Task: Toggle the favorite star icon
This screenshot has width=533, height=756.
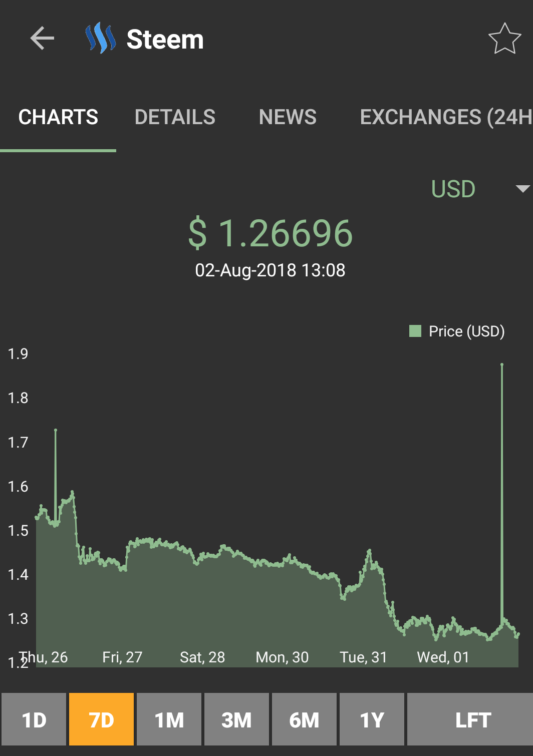Action: (504, 39)
